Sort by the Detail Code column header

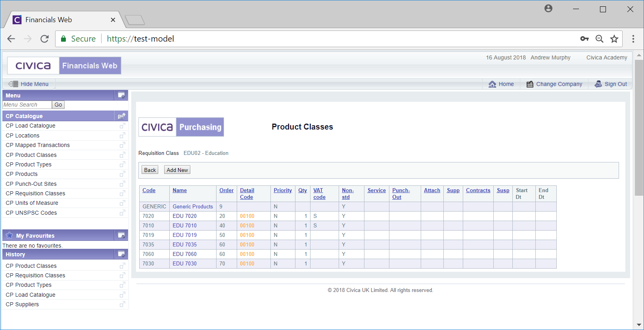click(x=247, y=194)
